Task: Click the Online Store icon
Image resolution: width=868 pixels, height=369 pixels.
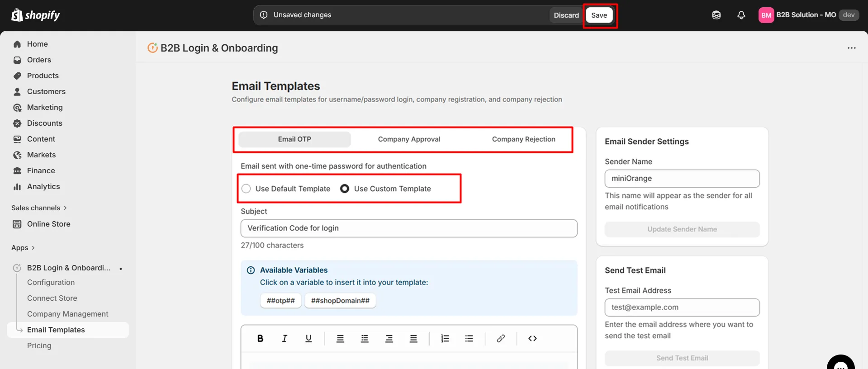Action: coord(17,224)
